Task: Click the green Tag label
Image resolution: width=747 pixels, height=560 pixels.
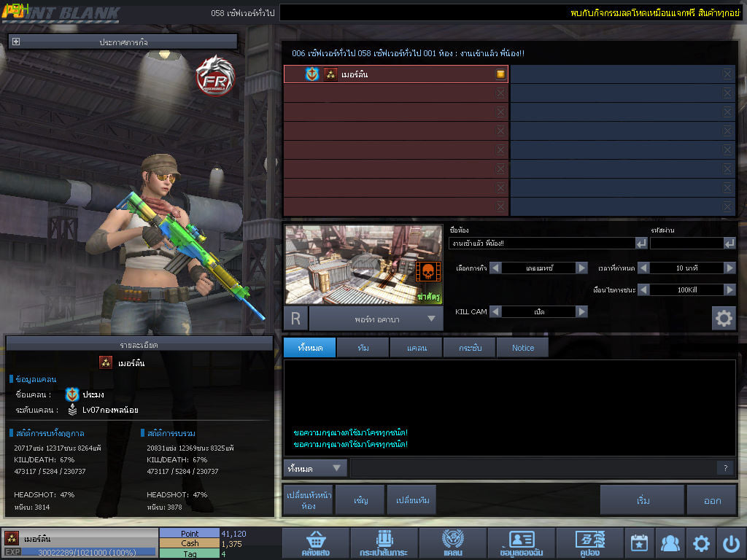Action: click(190, 553)
